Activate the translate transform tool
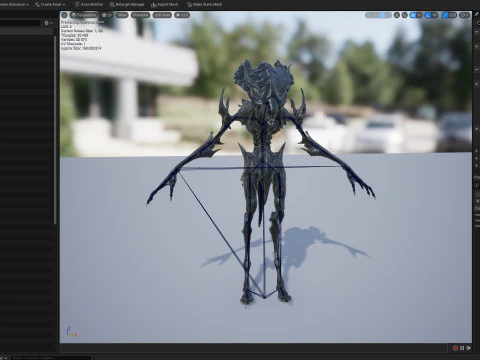 375,15
